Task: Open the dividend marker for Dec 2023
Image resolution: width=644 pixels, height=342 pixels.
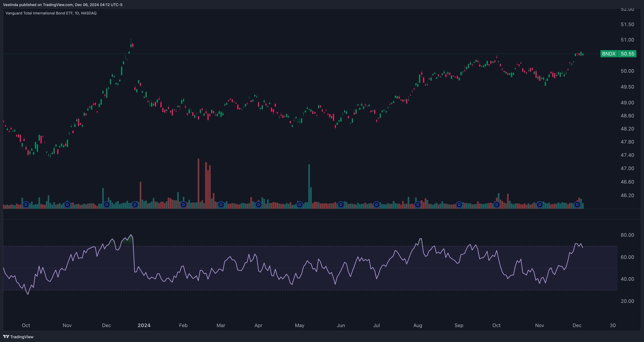Action: (107, 205)
